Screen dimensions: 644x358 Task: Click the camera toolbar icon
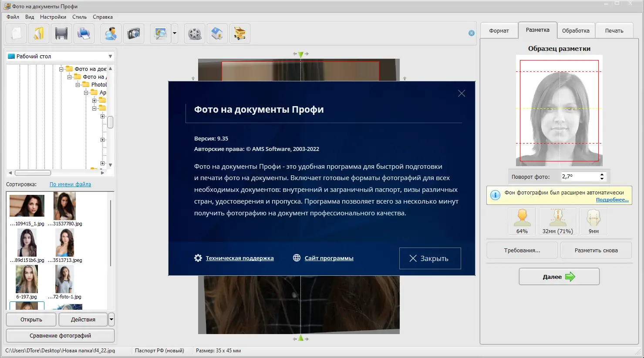134,33
